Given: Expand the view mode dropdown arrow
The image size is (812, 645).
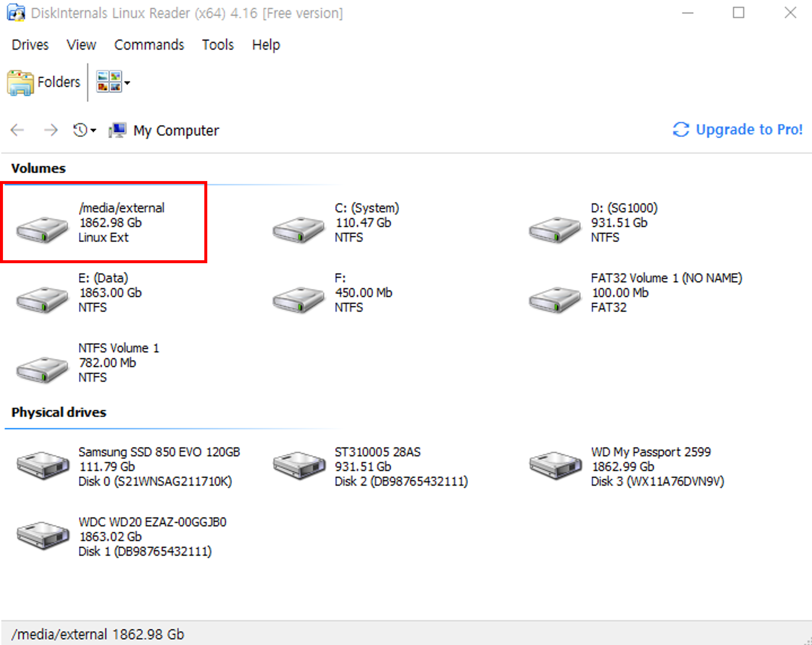Looking at the screenshot, I should click(127, 83).
